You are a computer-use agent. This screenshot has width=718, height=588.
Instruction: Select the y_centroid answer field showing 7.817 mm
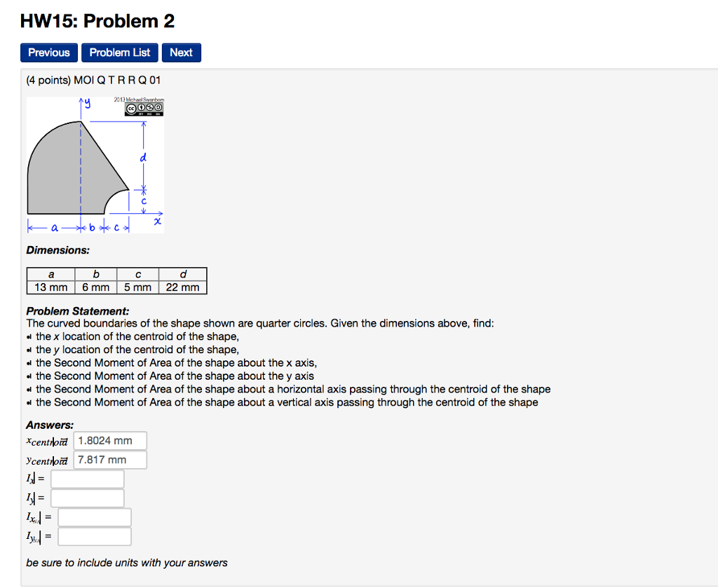109,459
